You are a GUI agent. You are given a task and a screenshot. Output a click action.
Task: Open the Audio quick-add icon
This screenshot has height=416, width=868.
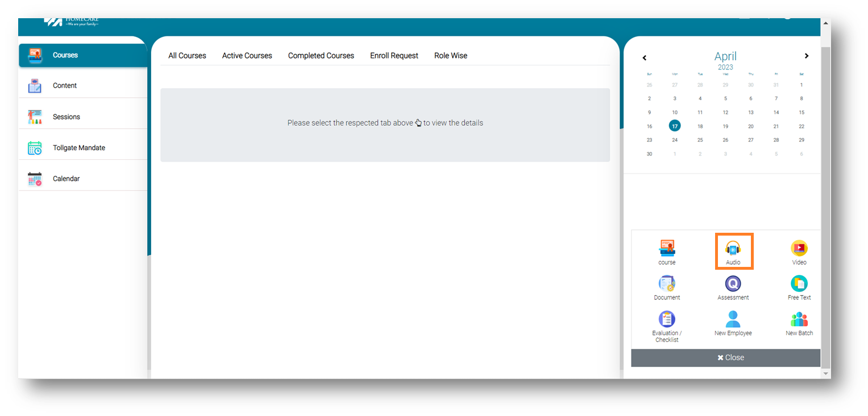point(733,249)
